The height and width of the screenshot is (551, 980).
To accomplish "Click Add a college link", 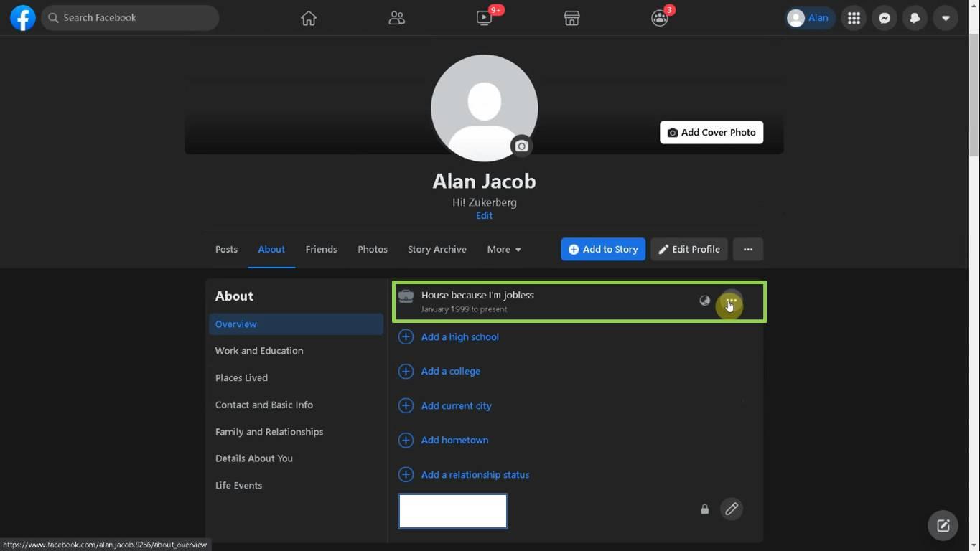I will click(451, 371).
